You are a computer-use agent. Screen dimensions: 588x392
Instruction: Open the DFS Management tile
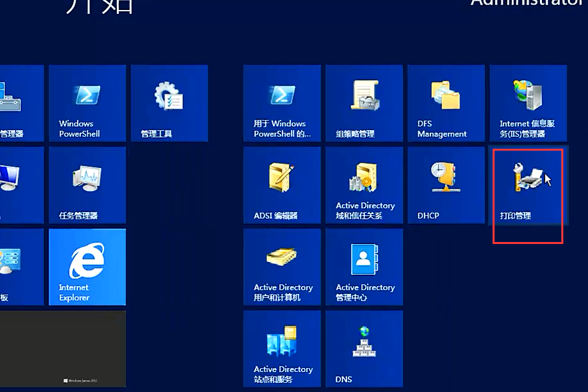click(447, 103)
